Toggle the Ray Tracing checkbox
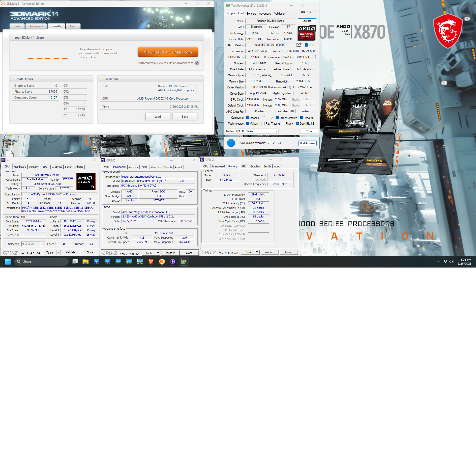Viewport: 476px width, 458px height. point(263,124)
